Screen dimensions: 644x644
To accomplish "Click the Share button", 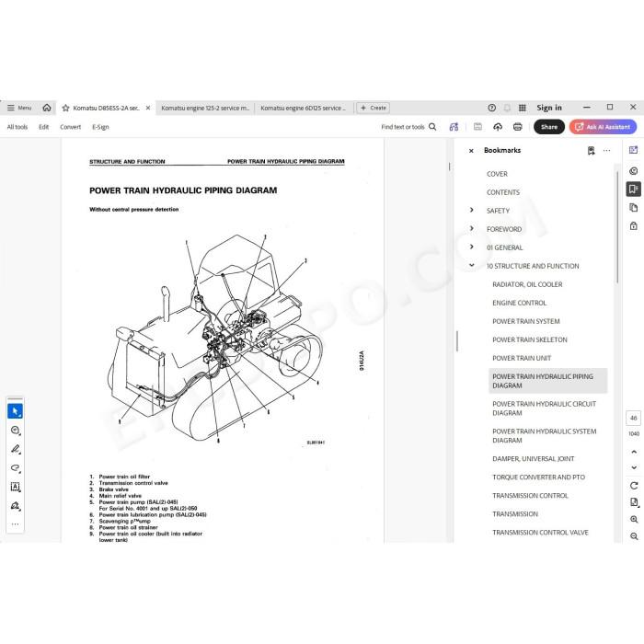I will point(549,127).
